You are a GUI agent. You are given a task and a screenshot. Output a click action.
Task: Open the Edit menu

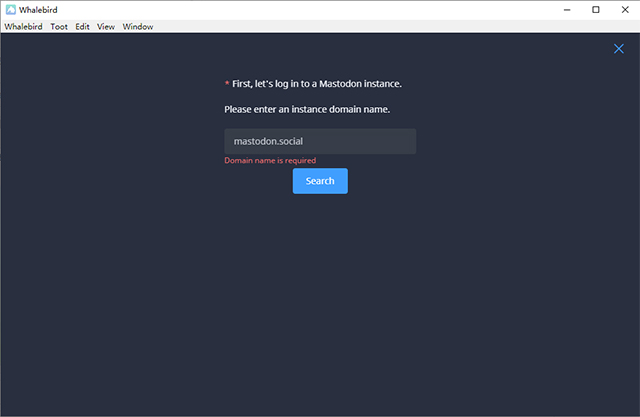pyautogui.click(x=82, y=27)
